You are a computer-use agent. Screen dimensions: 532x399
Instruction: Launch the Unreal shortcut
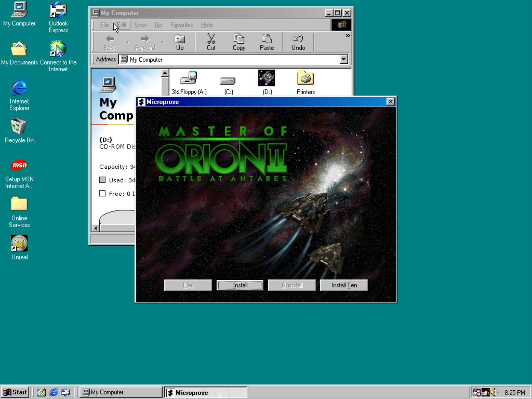pos(19,248)
